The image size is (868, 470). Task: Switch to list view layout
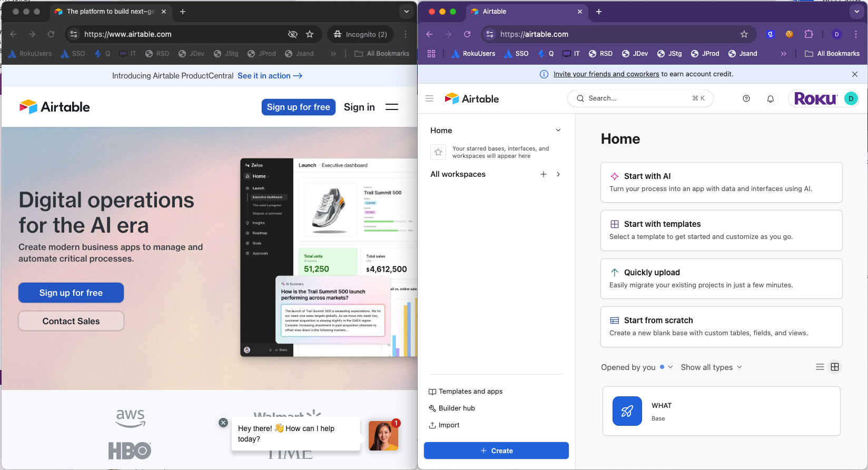pos(820,367)
